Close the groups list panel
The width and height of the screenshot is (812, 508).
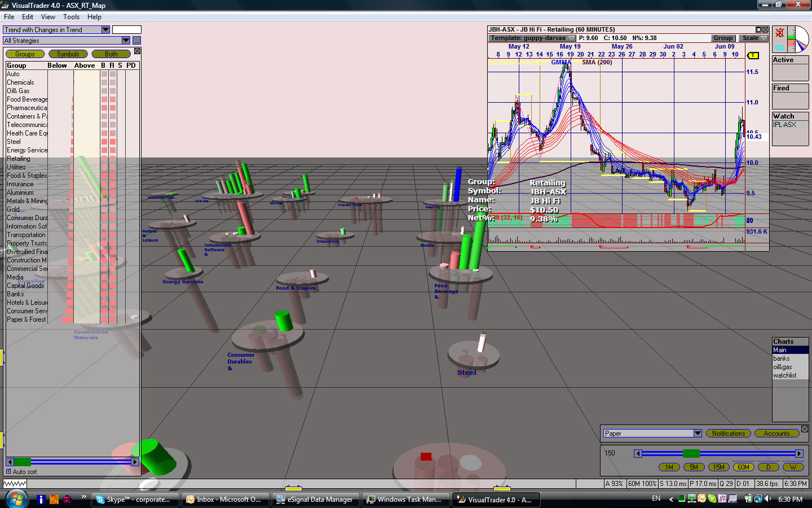click(137, 51)
